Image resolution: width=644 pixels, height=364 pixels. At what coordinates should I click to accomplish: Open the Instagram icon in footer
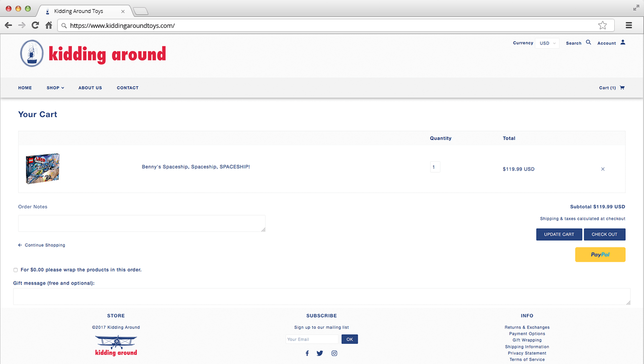tap(334, 353)
